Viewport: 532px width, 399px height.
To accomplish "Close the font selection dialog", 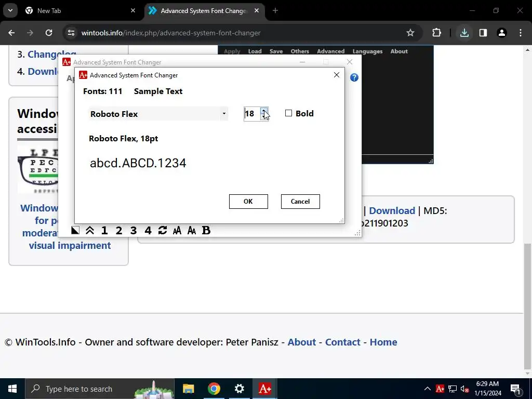I will (x=337, y=75).
